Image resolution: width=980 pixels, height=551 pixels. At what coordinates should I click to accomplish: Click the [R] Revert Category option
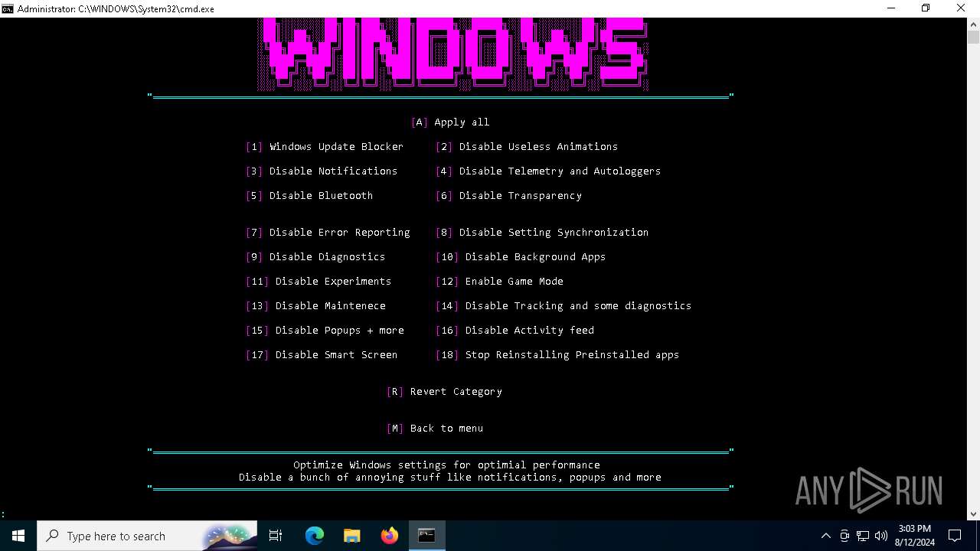(444, 391)
